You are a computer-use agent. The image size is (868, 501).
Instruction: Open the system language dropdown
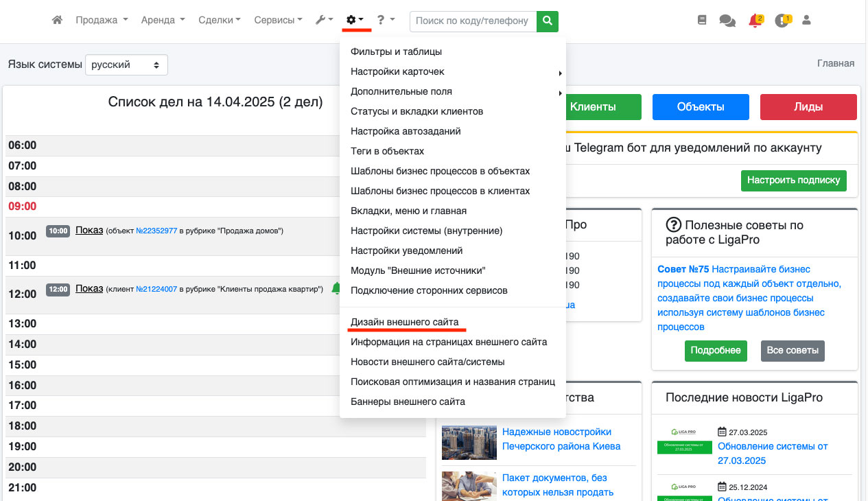pyautogui.click(x=126, y=65)
